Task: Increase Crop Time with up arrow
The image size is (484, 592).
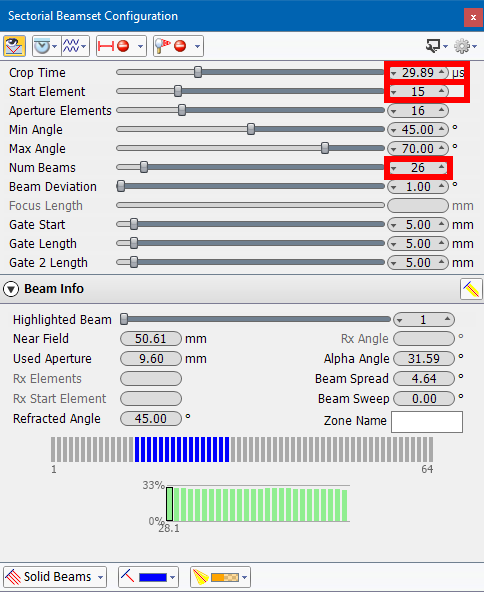Action: [441, 72]
